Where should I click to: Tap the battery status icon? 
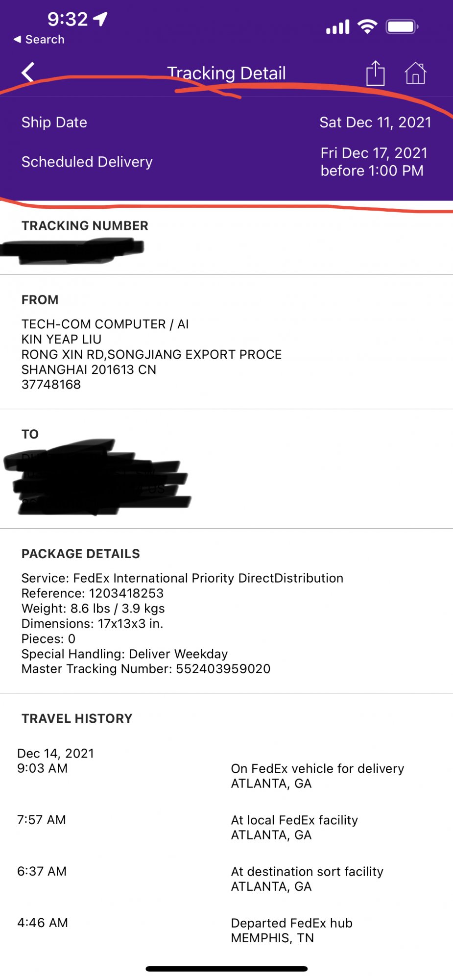click(x=402, y=26)
